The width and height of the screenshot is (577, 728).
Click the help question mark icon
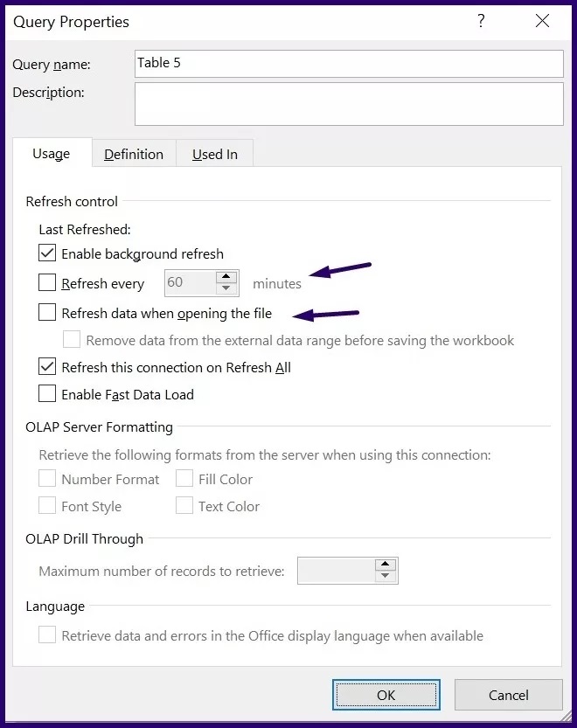(x=481, y=21)
